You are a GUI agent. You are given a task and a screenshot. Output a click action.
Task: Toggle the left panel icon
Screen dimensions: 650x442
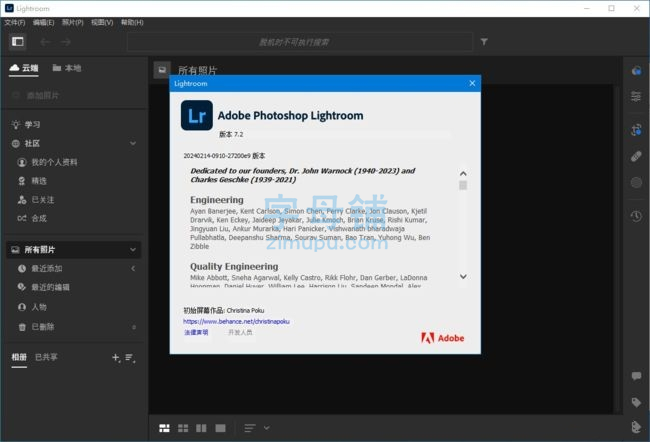click(x=17, y=41)
